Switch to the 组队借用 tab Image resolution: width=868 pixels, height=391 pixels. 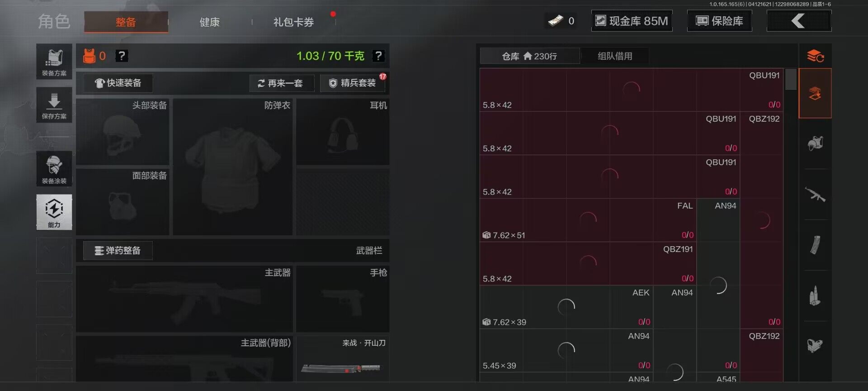coord(615,56)
